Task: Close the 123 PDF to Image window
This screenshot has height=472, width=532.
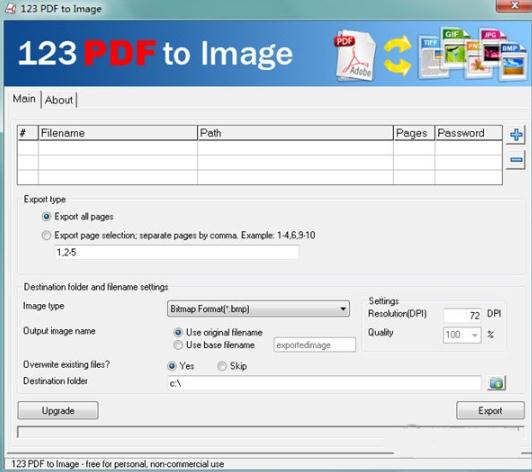Action: [514, 5]
